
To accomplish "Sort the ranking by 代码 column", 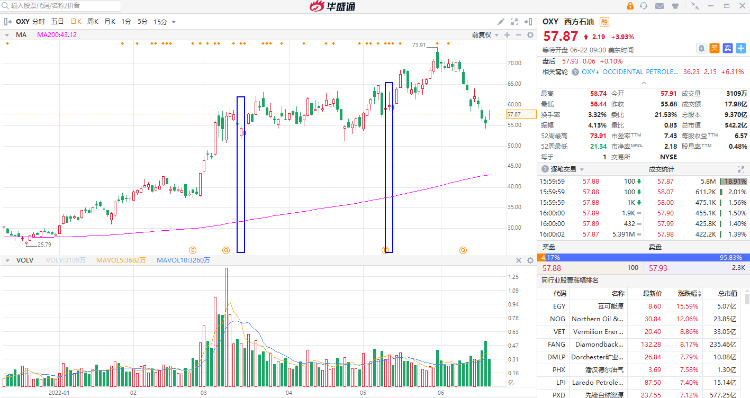I will [559, 293].
